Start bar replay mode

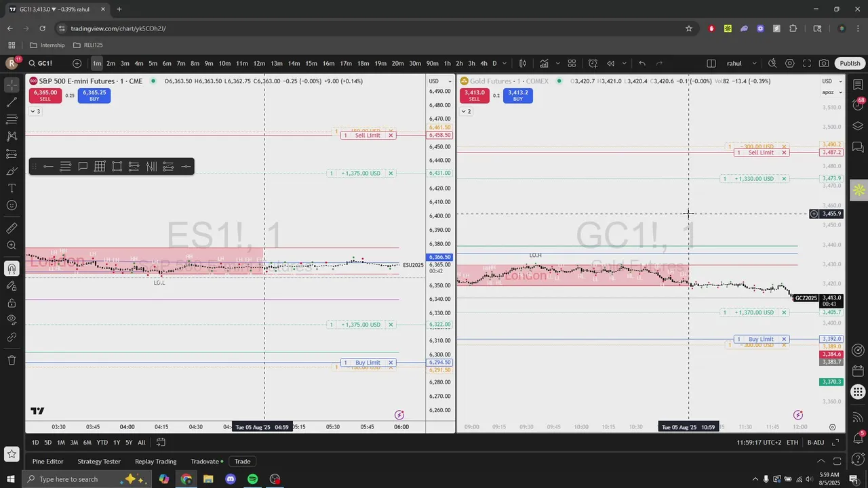pos(610,63)
